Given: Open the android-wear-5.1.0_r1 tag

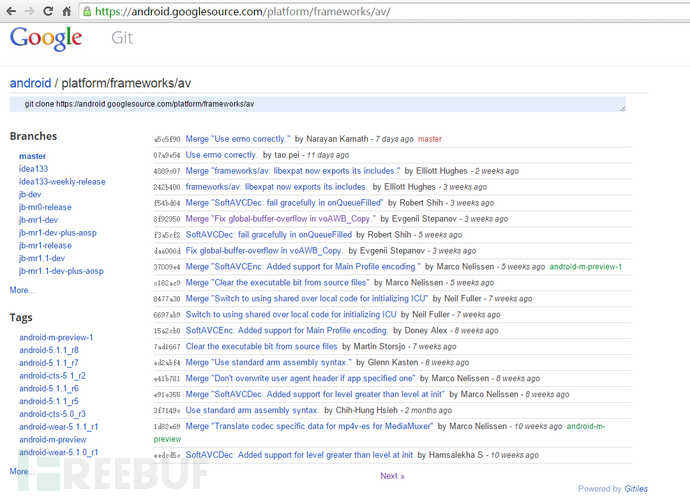Looking at the screenshot, I should (x=58, y=452).
